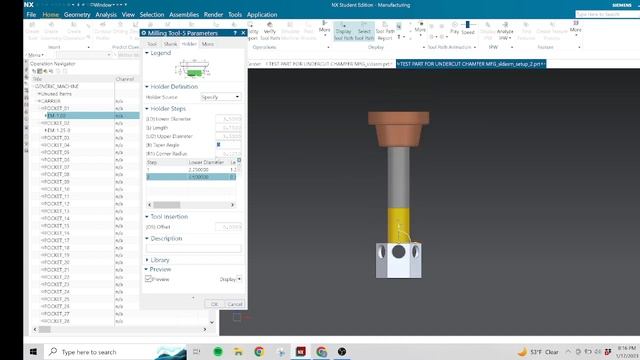The height and width of the screenshot is (360, 640).
Task: Expand the Library section
Action: pyautogui.click(x=147, y=260)
